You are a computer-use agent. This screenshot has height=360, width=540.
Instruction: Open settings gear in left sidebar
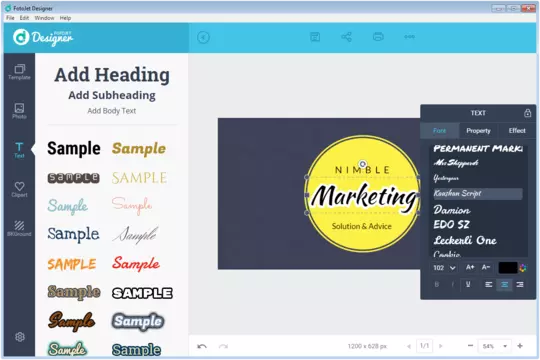(20, 337)
